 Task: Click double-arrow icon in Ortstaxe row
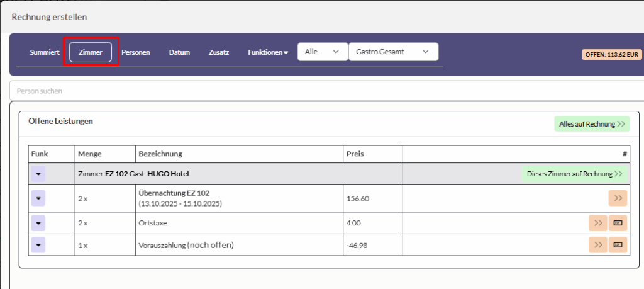[597, 223]
